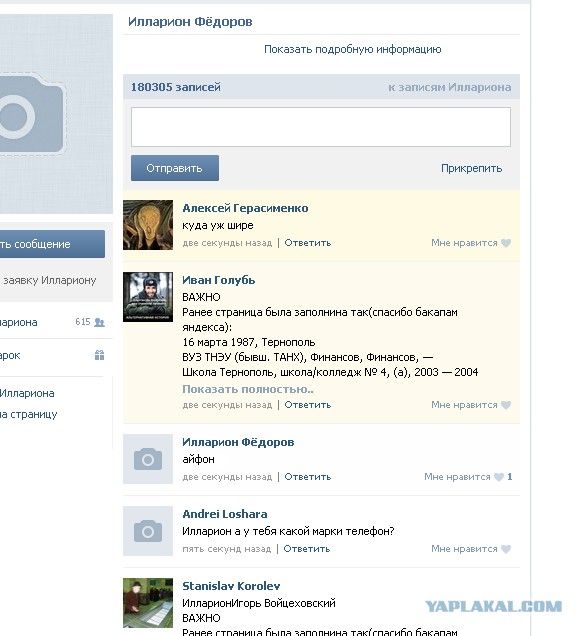Open Илларион Фёдоров's name link on 'айфон' post

(x=238, y=442)
